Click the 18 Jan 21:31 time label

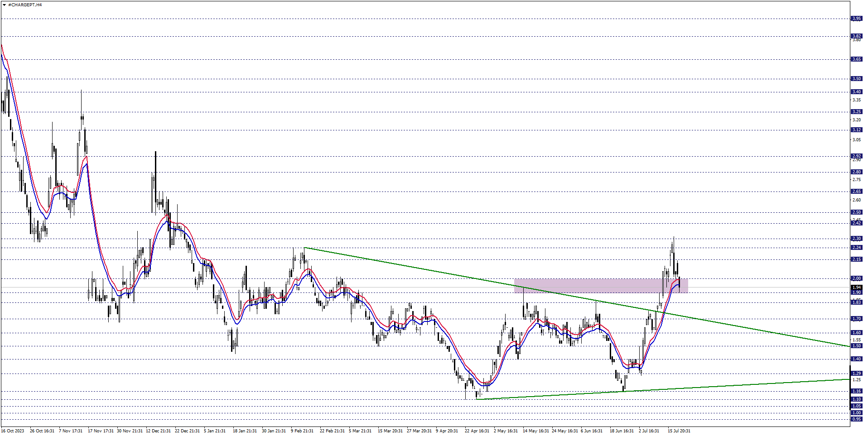pyautogui.click(x=245, y=431)
